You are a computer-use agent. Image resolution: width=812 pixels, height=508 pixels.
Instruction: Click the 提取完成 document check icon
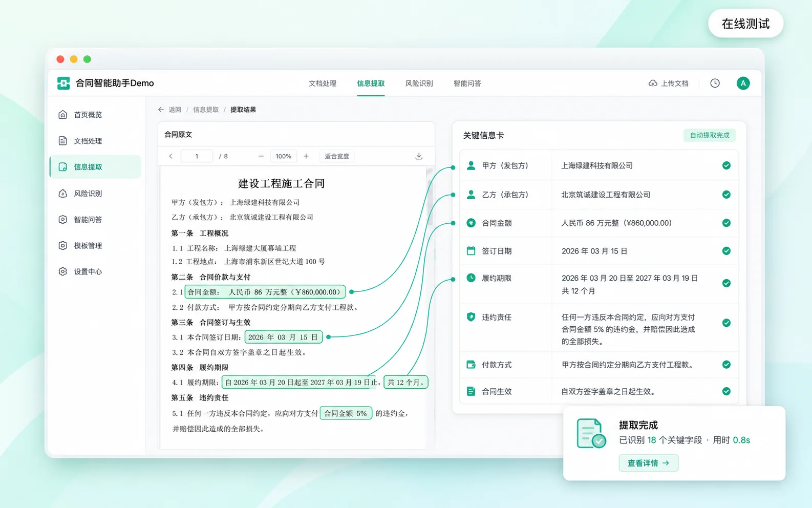(591, 433)
